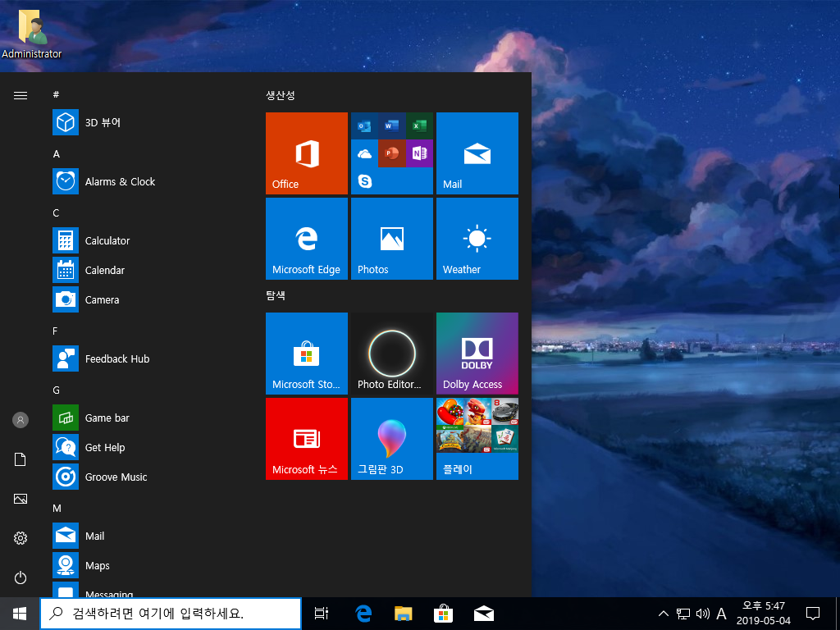Click the Windows Start button

[x=20, y=614]
